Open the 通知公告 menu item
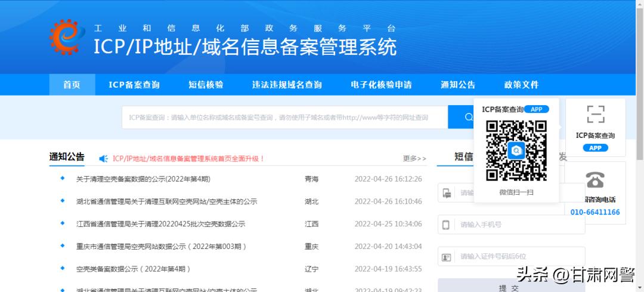Viewport: 644px width, 292px height. click(458, 85)
